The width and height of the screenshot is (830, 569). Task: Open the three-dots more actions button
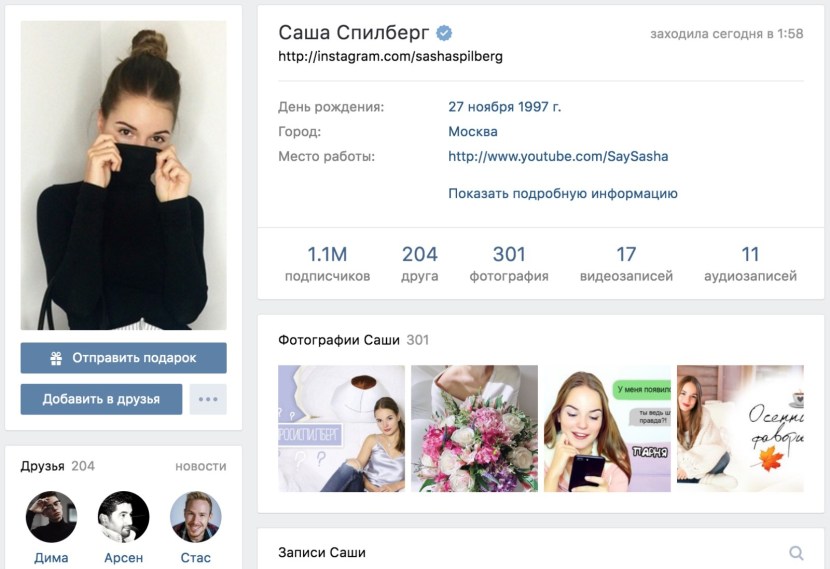[x=208, y=399]
